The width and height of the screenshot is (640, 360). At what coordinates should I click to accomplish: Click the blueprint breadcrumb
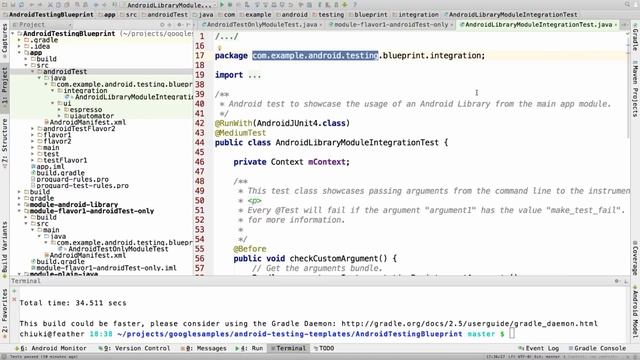pyautogui.click(x=368, y=14)
